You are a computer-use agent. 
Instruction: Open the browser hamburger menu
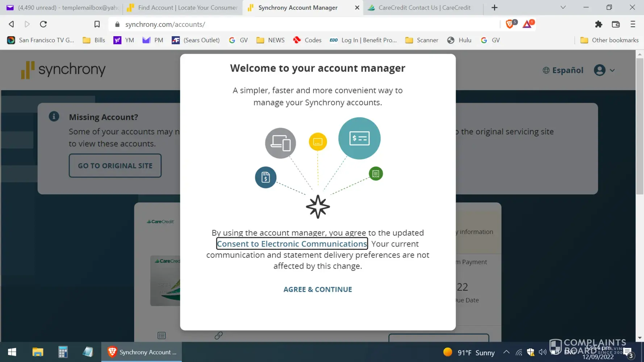633,24
